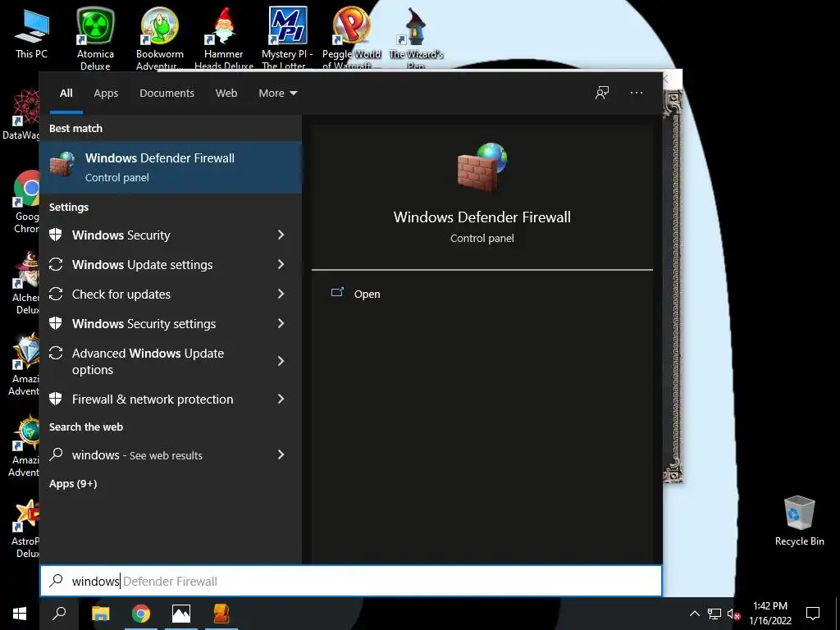The width and height of the screenshot is (840, 630).
Task: Open the notification action center
Action: (813, 614)
